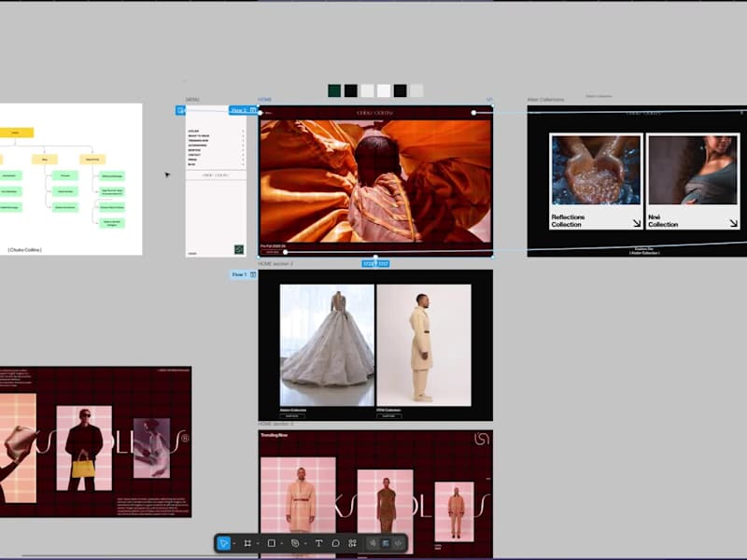Click the Nné Collection card image
The width and height of the screenshot is (747, 560).
click(692, 170)
